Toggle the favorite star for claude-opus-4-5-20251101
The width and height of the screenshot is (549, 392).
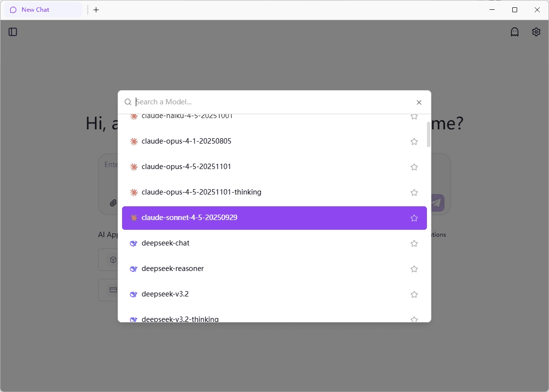click(x=414, y=167)
